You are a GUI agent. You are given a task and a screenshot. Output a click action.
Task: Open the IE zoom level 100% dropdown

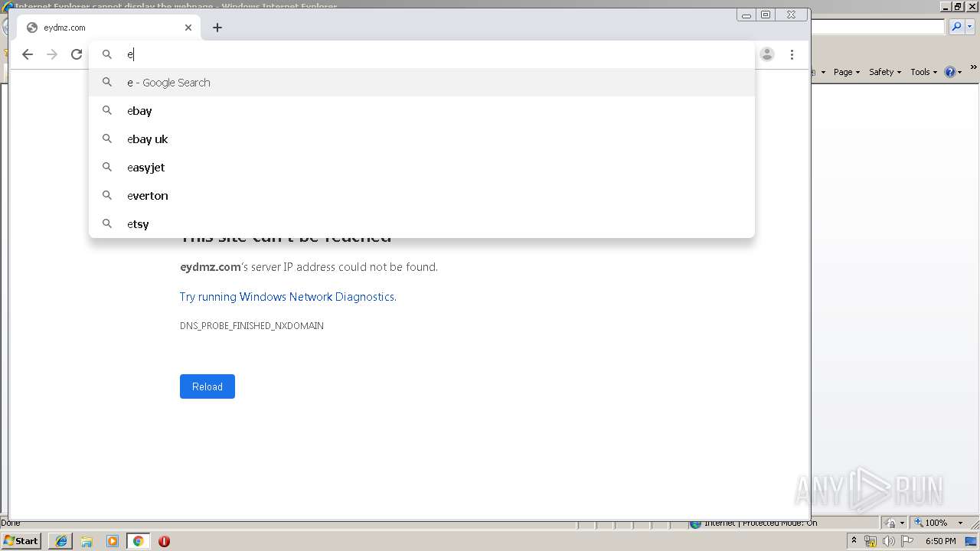(960, 523)
